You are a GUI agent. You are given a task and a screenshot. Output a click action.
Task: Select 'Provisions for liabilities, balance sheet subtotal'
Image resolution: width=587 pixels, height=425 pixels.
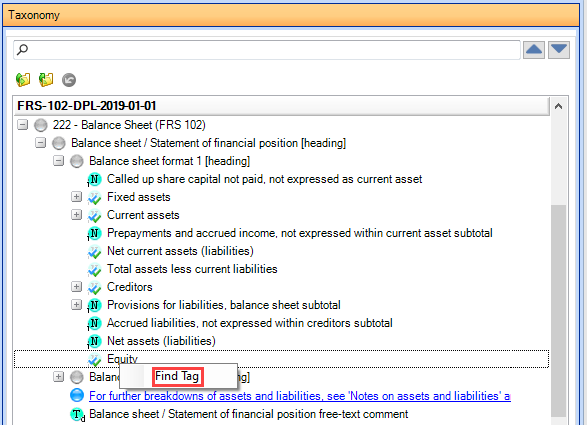[223, 305]
